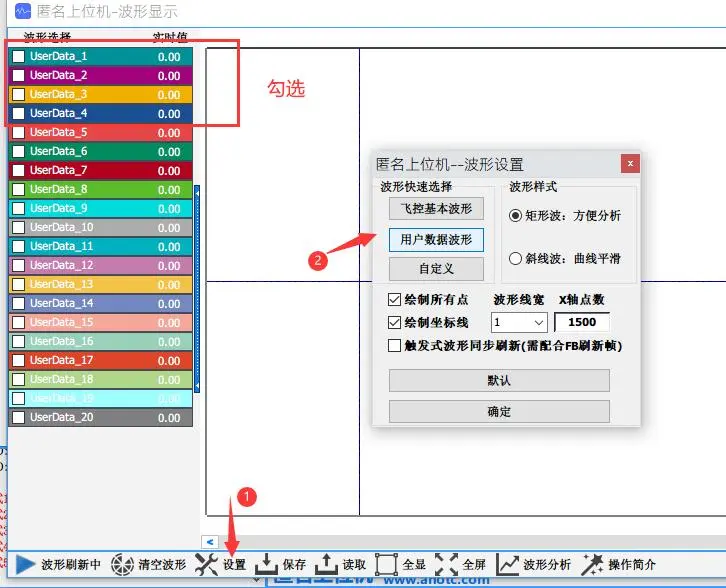
Task: Click the 全显 fit-all icon
Action: click(386, 564)
